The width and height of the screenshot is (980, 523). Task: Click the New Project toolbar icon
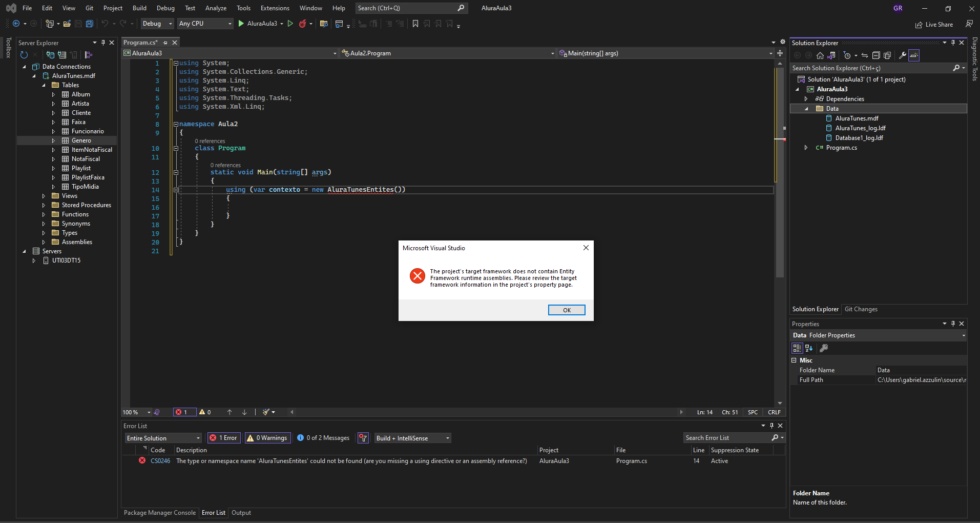50,24
